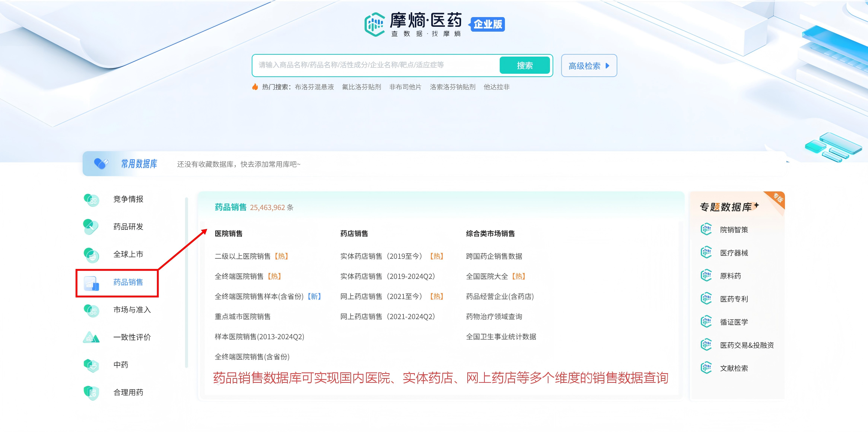
Task: Search hot term 氟比洛芬贴剂
Action: (362, 87)
